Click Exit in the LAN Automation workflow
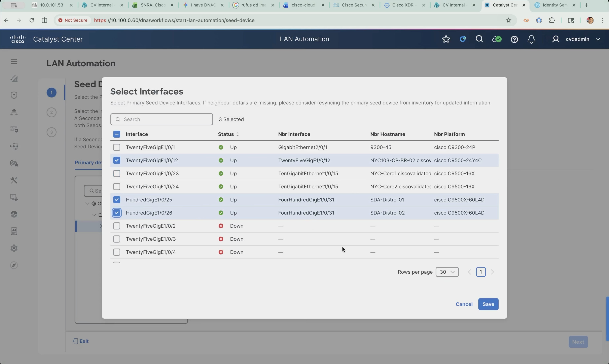This screenshot has width=609, height=364. coord(81,341)
